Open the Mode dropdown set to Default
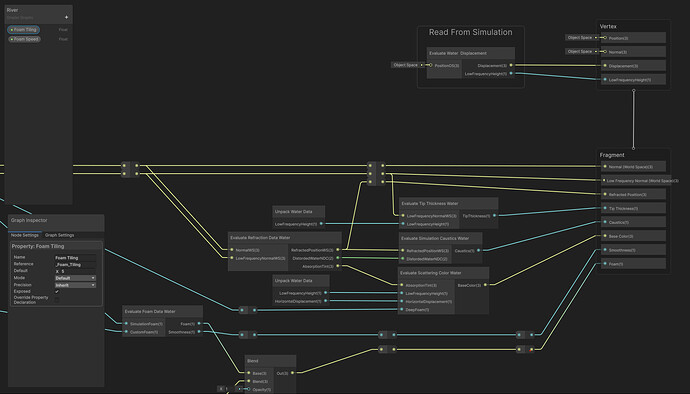 [75, 278]
